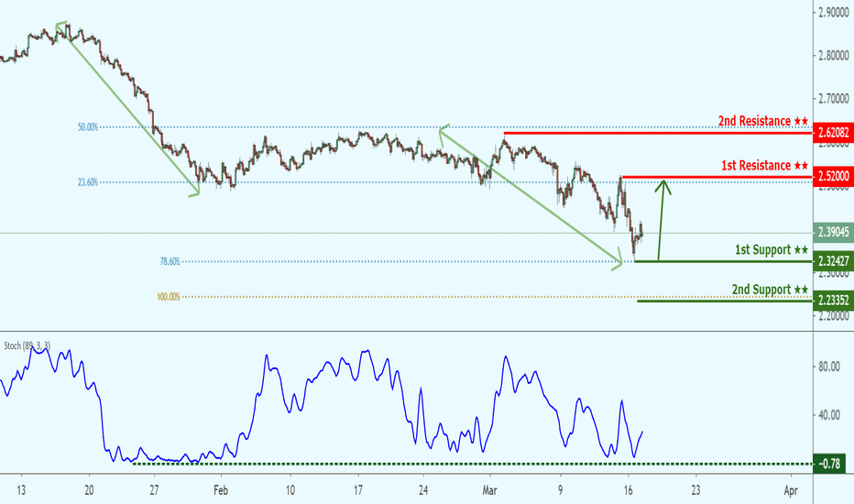Click the 2.32427 first support price tag
The image size is (854, 504).
click(x=833, y=261)
